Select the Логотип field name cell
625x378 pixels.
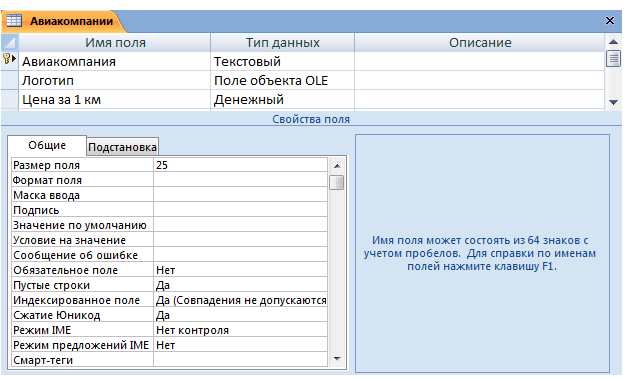114,81
